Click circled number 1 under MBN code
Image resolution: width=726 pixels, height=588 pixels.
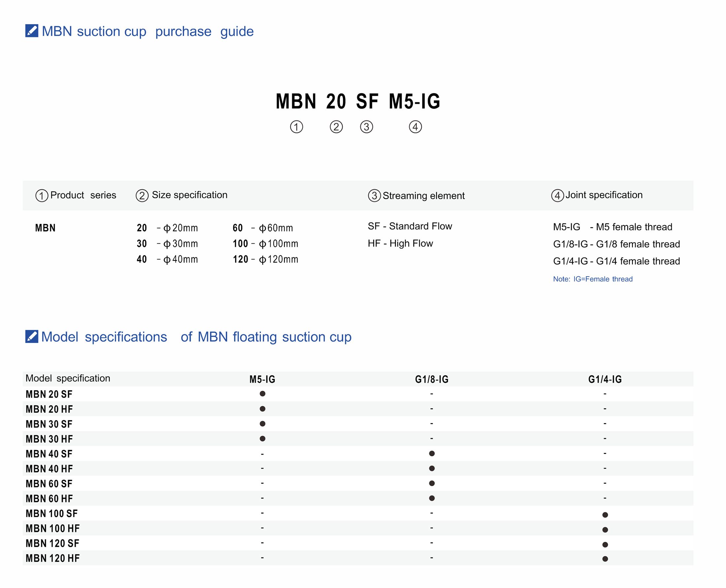click(x=296, y=127)
